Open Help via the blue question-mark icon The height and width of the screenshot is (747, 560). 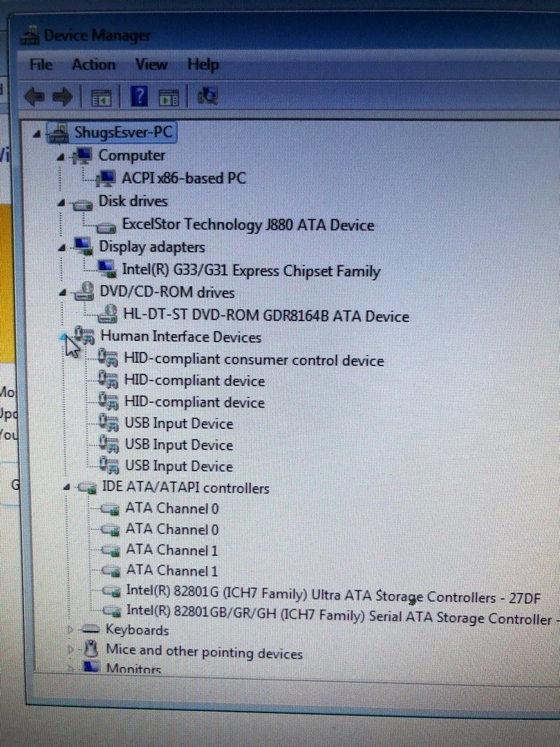click(139, 97)
